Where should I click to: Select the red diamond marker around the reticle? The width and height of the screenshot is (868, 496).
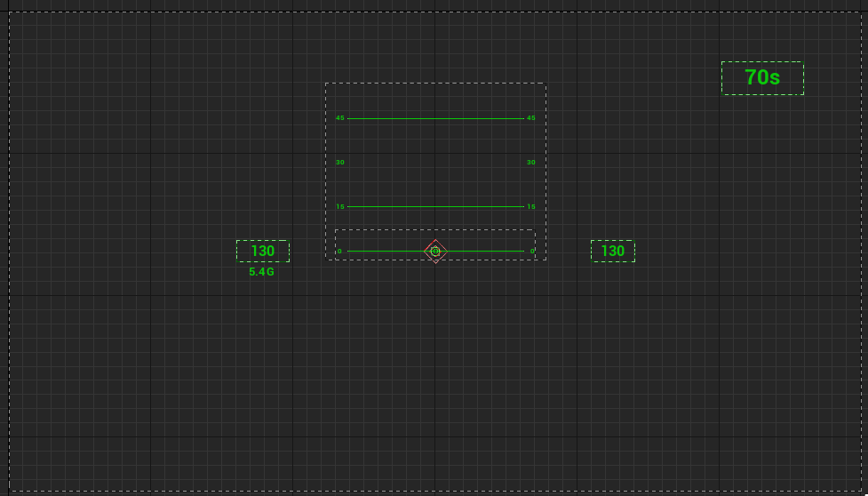click(435, 252)
